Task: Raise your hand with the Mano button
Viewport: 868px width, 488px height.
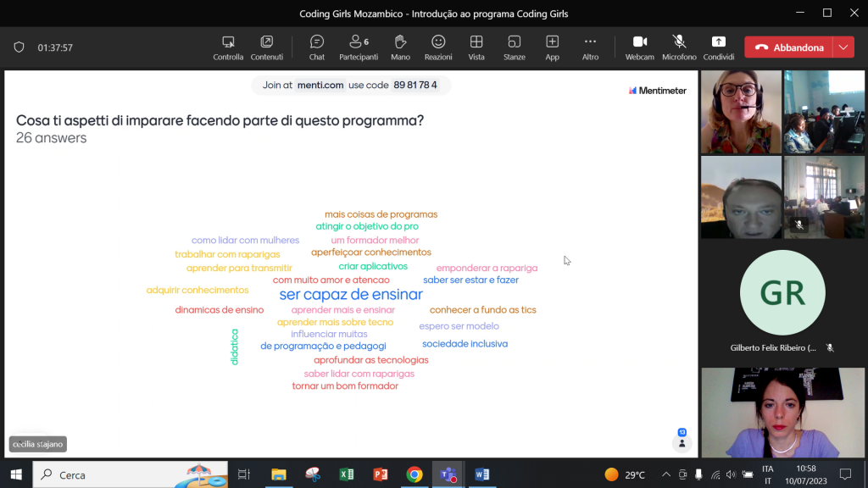Action: (400, 47)
